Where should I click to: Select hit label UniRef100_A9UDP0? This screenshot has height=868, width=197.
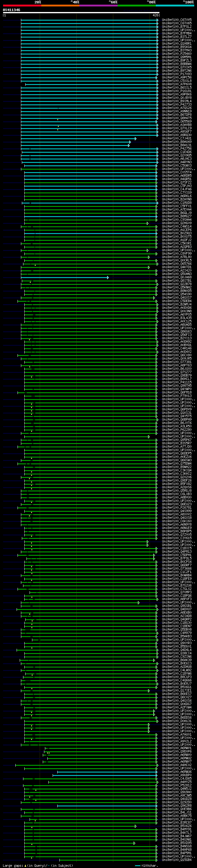click(x=177, y=775)
